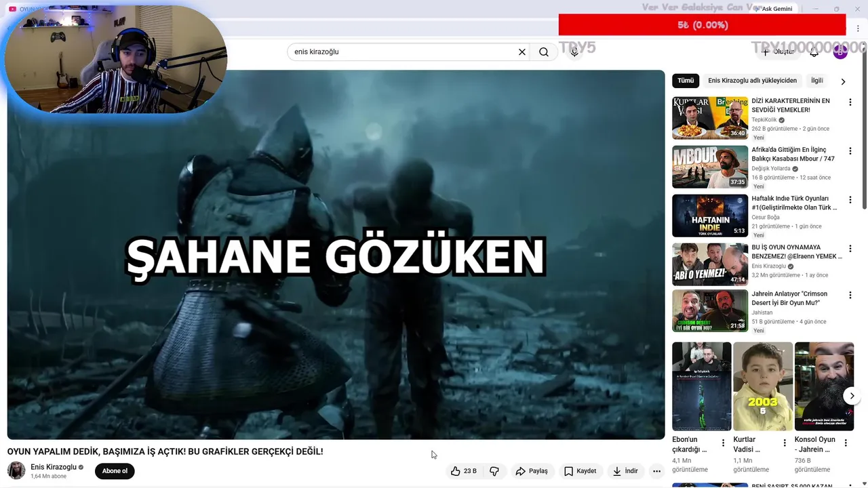Select the Tümü filter chip

pos(686,81)
